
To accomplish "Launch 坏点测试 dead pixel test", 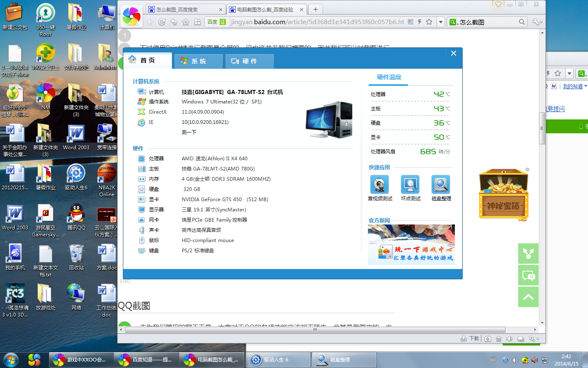I will [410, 184].
